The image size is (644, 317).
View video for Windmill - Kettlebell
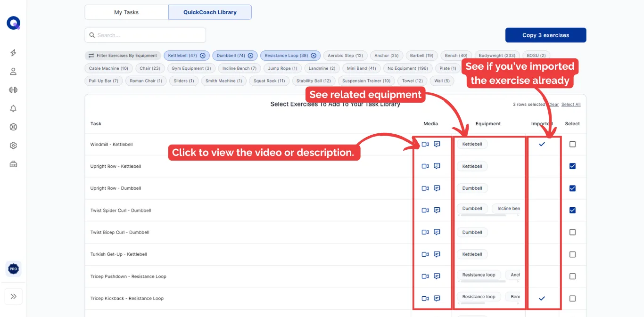(x=425, y=144)
